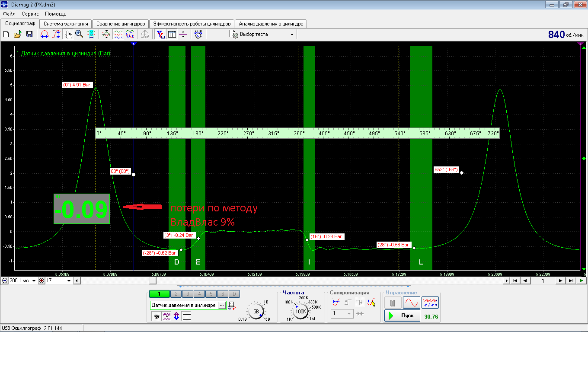The height and width of the screenshot is (389, 588).
Task: Open a saved oscillogram file
Action: (17, 34)
